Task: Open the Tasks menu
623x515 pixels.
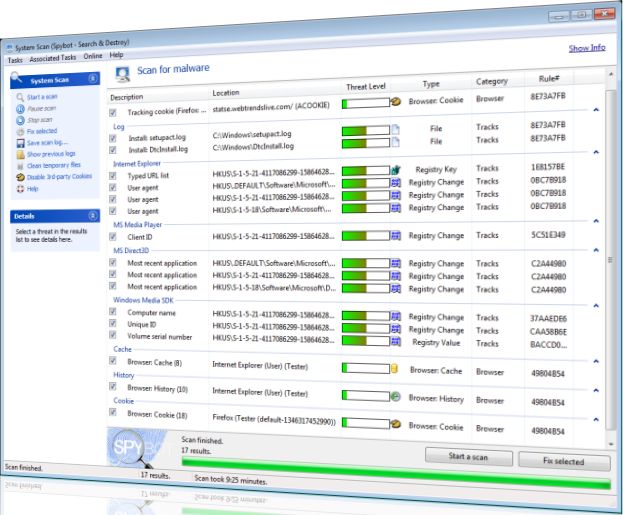Action: coord(15,60)
